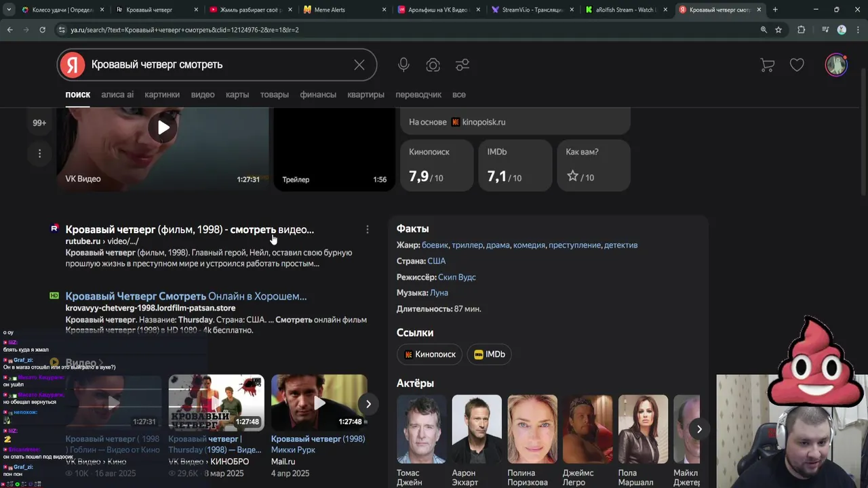Open actor Томас Джейн photo
Viewport: 868px width, 488px height.
pyautogui.click(x=422, y=429)
